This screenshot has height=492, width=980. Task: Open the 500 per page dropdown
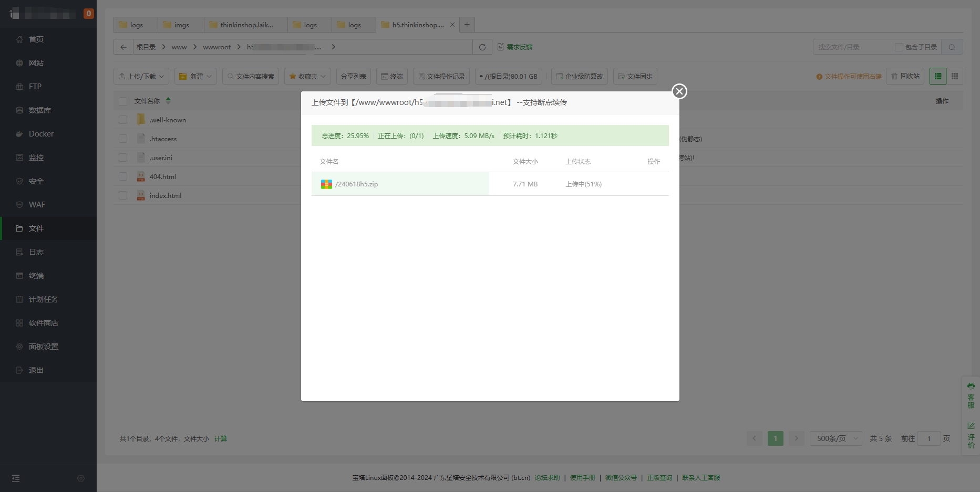point(835,438)
